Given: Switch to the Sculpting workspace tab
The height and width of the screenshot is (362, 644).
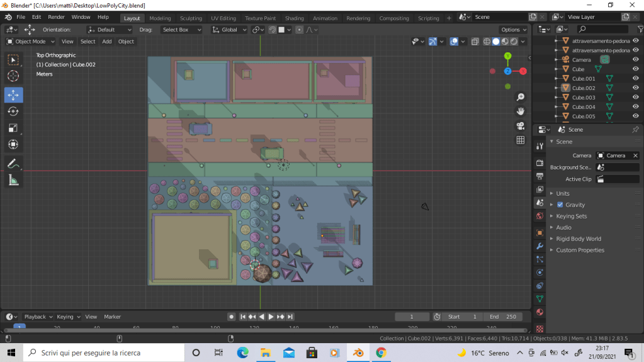Looking at the screenshot, I should click(x=191, y=18).
